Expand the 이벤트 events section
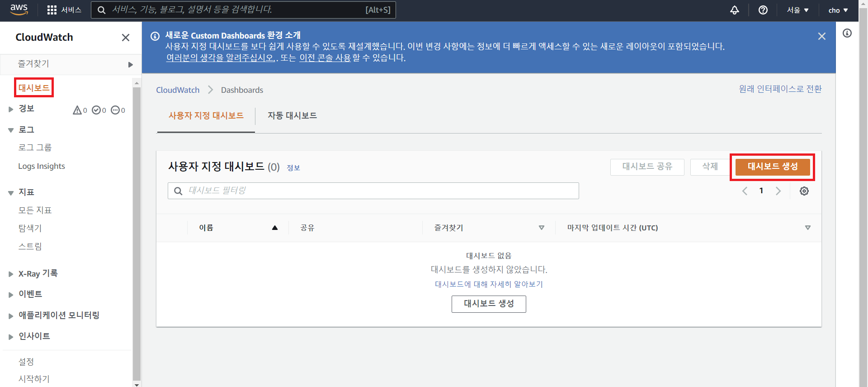This screenshot has width=868, height=387. coord(10,295)
